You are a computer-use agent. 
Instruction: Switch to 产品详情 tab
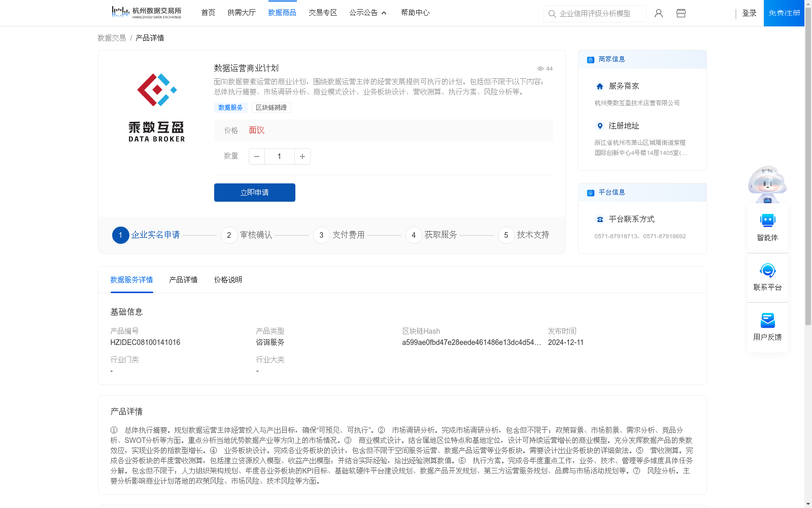coord(183,280)
